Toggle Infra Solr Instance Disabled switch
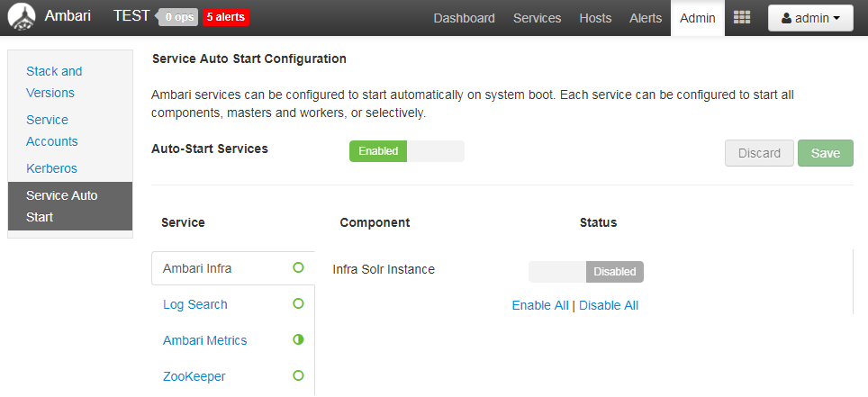Viewport: 868px width, 397px height. pyautogui.click(x=586, y=272)
